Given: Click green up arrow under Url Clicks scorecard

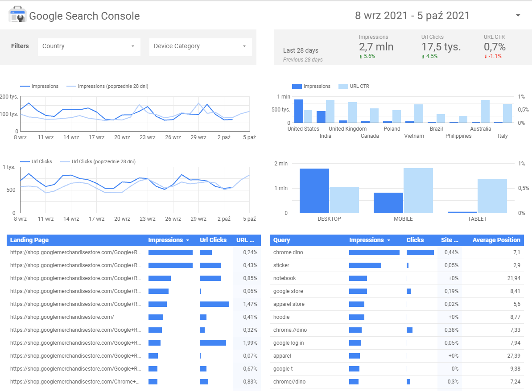Looking at the screenshot, I should click(x=423, y=57).
